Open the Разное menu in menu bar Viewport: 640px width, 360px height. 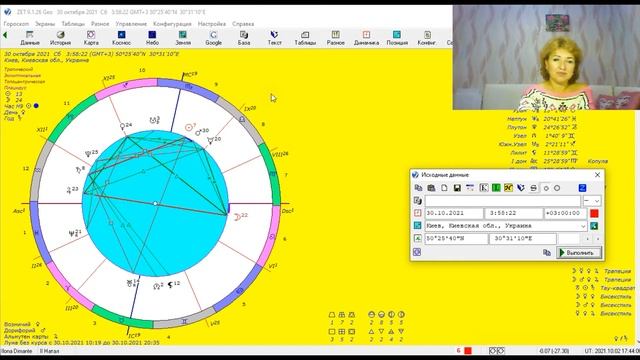click(100, 24)
